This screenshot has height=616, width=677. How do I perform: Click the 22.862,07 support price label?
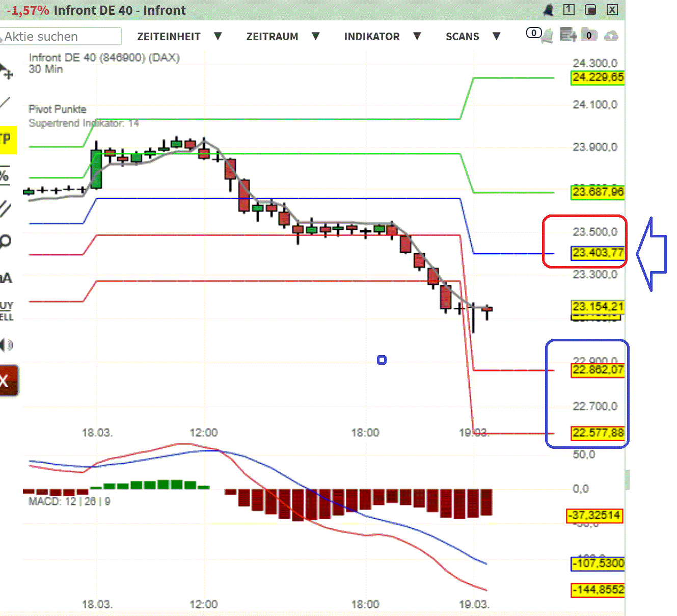[598, 370]
